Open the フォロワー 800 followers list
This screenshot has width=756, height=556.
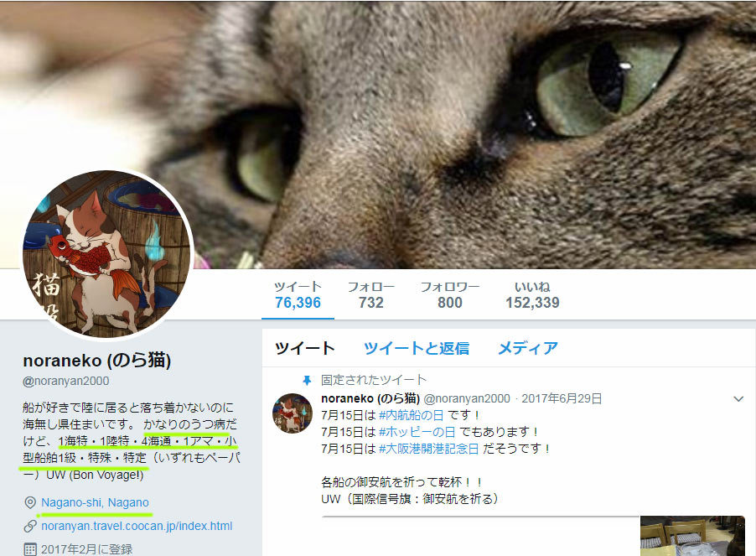coord(450,295)
